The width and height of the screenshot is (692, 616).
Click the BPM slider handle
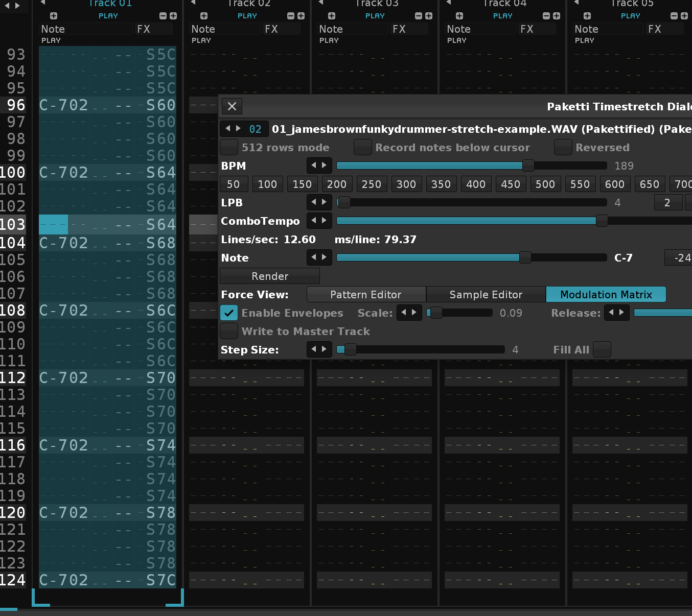(528, 165)
